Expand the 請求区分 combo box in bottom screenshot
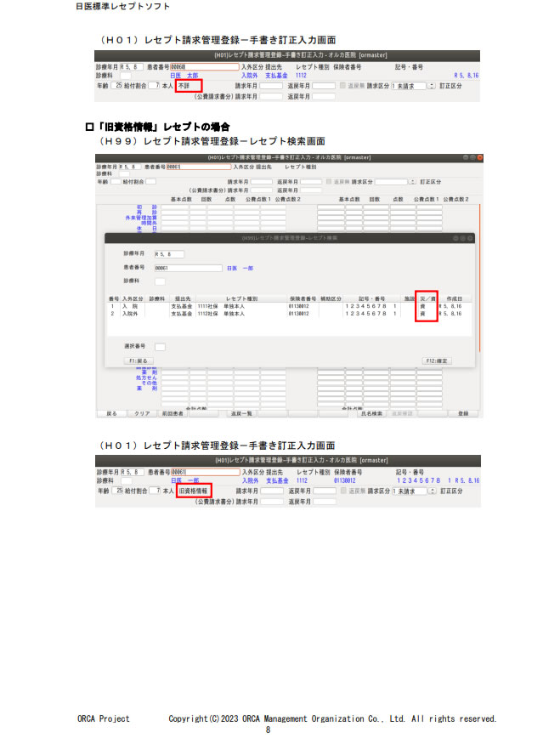 432,491
